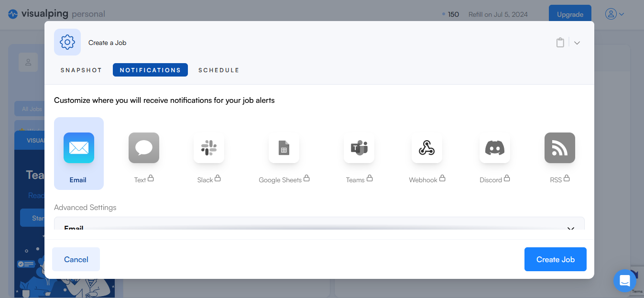Click the lock icon beside RSS

tap(567, 178)
